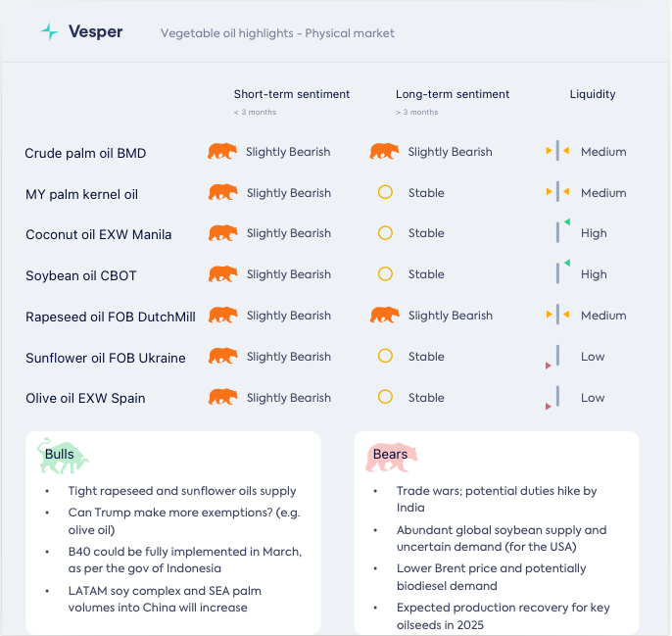Viewport: 672px width, 636px height.
Task: Click the stable circle icon for Soybean oil
Action: (385, 274)
